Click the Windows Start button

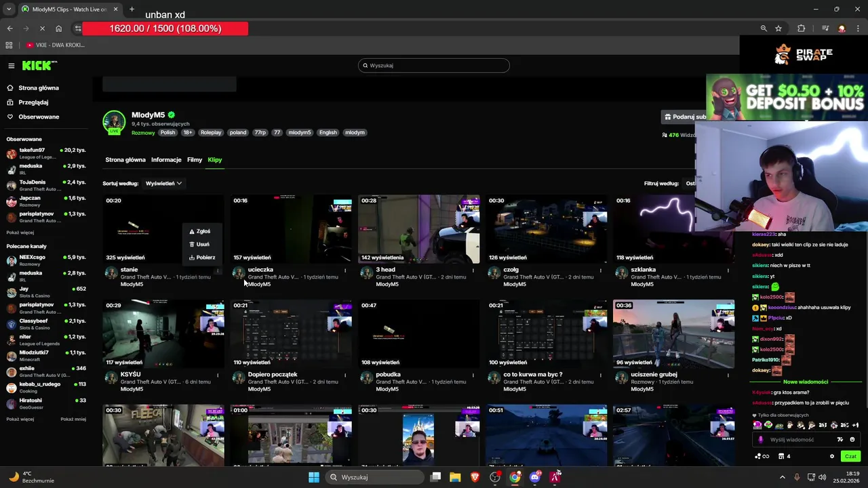pyautogui.click(x=314, y=477)
